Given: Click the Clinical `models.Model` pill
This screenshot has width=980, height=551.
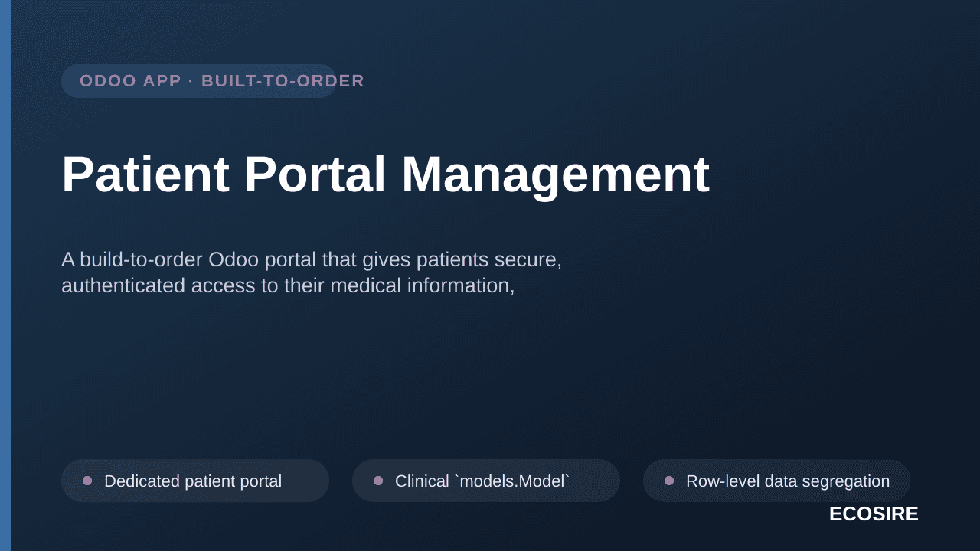Looking at the screenshot, I should coord(486,481).
